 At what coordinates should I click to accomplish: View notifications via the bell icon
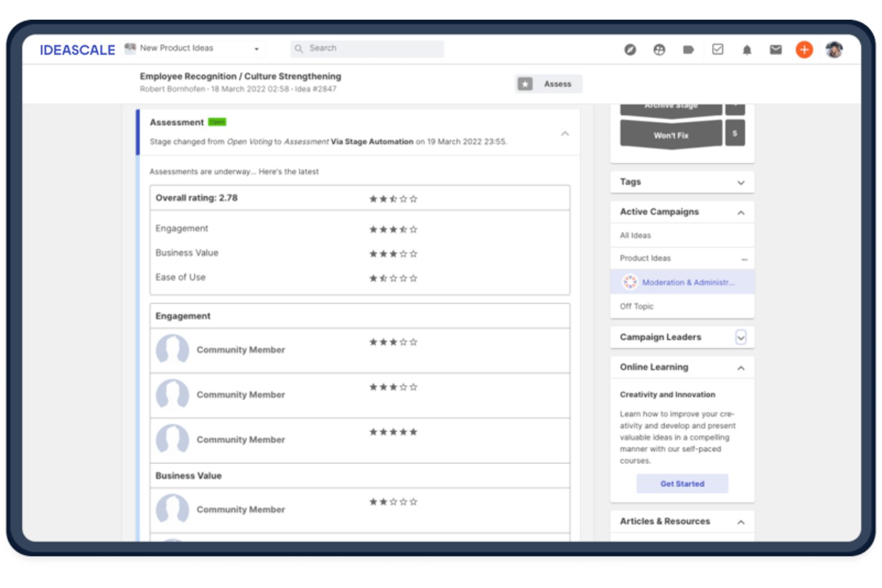click(747, 49)
